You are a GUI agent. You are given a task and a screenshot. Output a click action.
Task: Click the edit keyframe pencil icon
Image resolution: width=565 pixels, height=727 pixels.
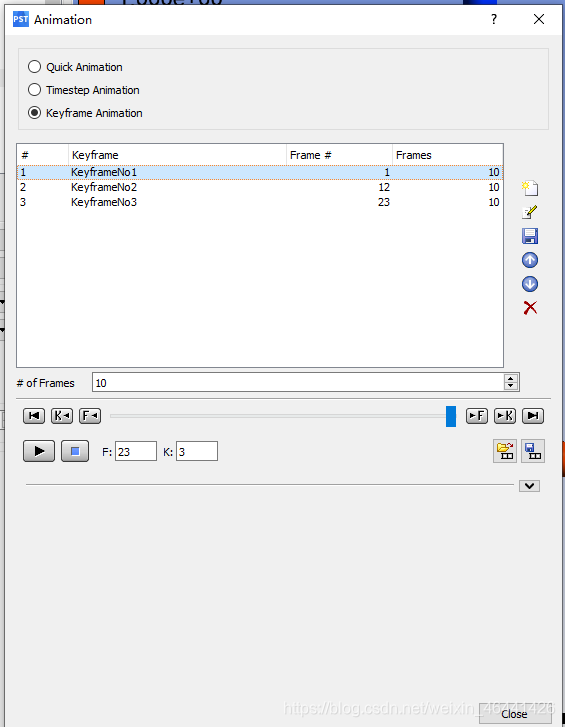click(x=530, y=212)
